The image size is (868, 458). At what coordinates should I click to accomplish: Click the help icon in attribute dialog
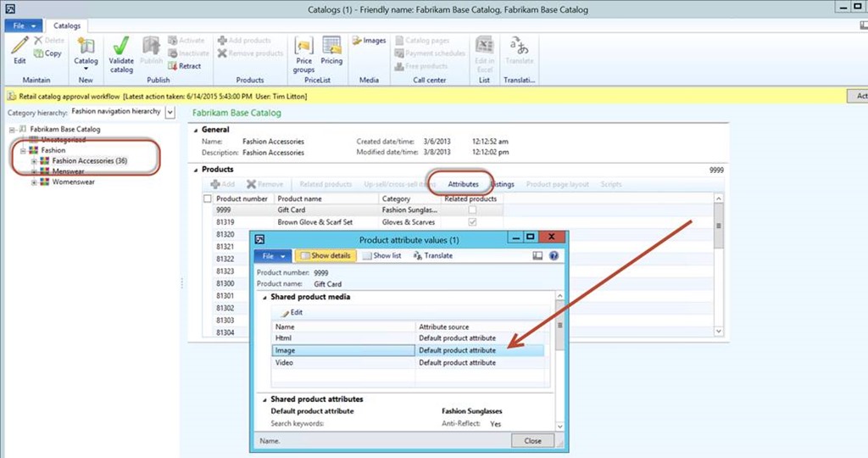click(554, 255)
